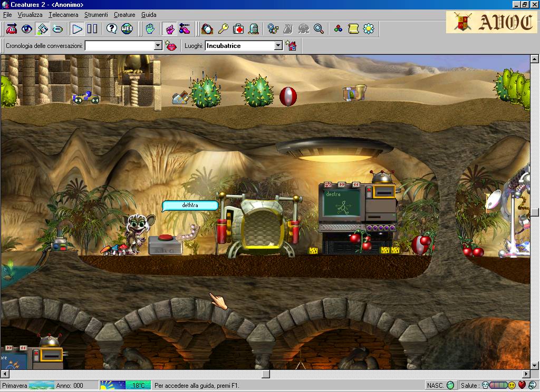Open the Creature menu

coord(124,15)
